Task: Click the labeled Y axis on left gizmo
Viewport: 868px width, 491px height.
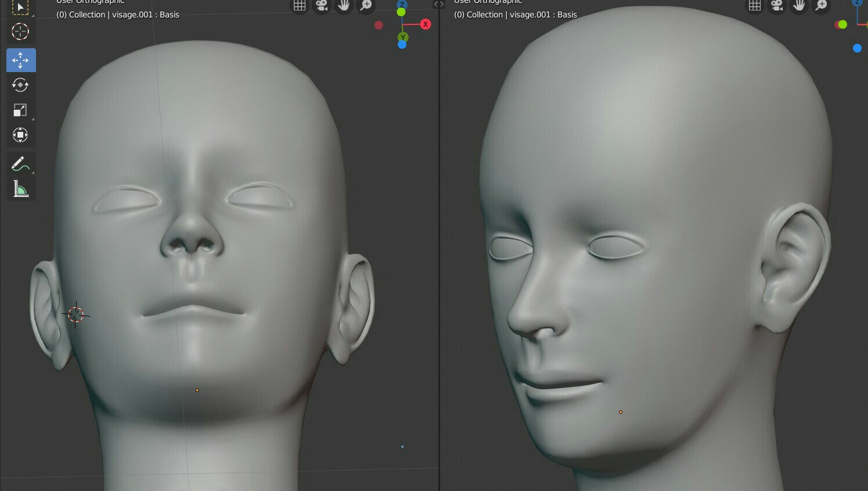Action: (403, 37)
